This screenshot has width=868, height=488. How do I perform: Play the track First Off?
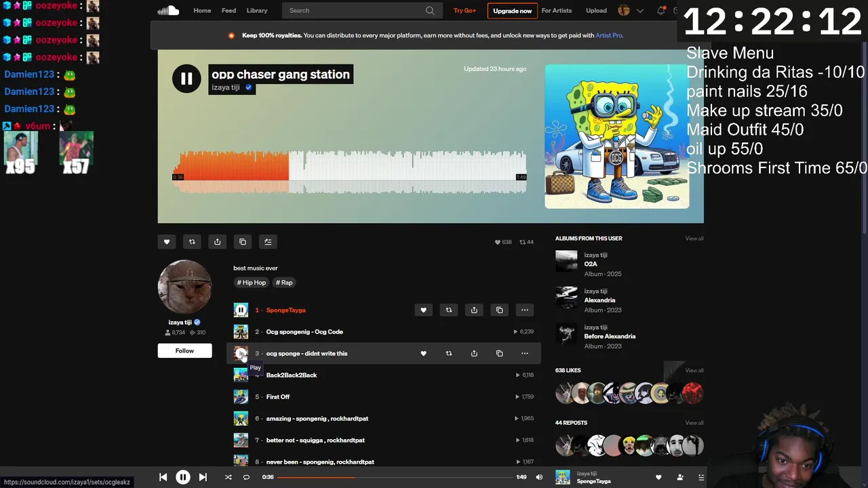pos(241,396)
